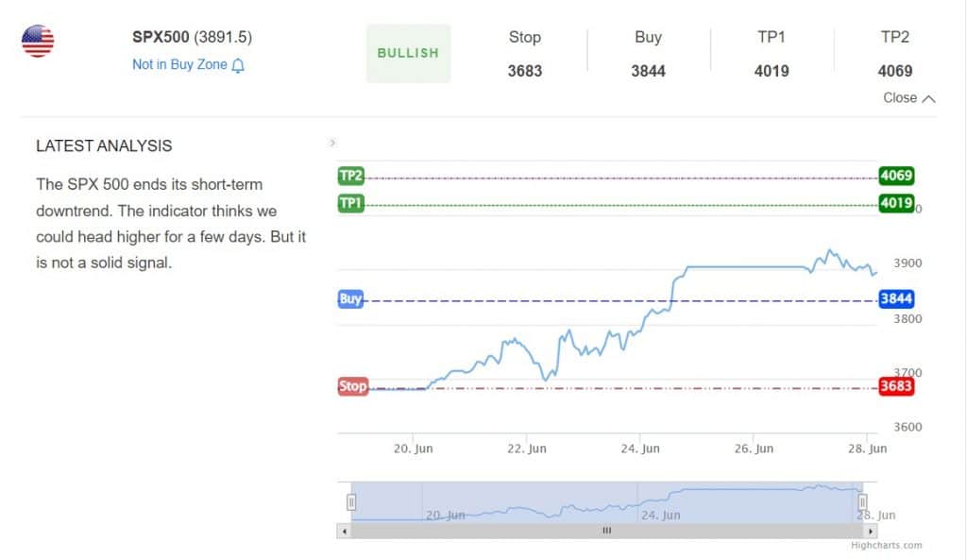Click the red Stop label on chart
This screenshot has height=560, width=967.
click(x=353, y=386)
